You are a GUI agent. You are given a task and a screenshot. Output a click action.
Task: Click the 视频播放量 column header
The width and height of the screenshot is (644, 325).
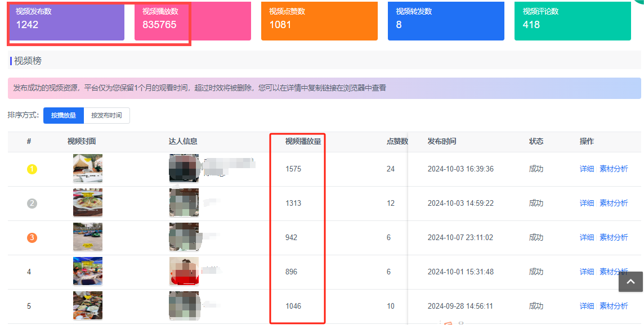tap(303, 142)
